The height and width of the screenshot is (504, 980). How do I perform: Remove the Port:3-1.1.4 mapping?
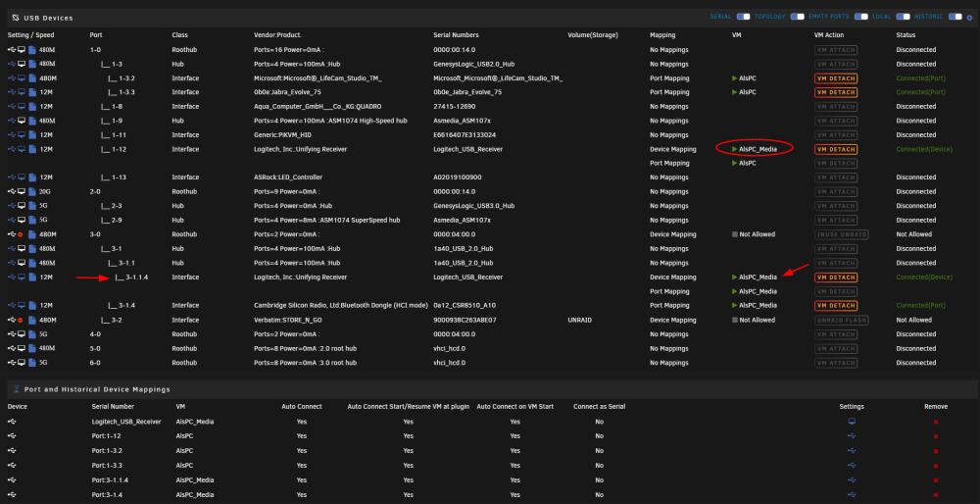[936, 480]
